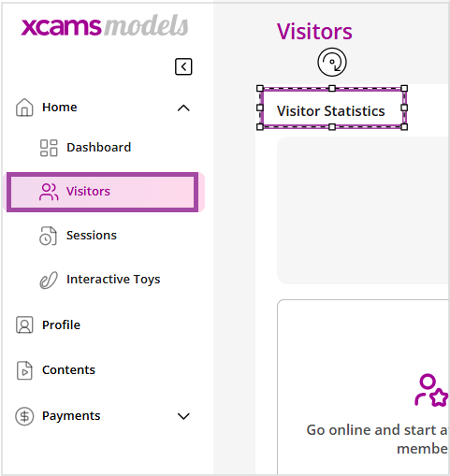Click the top-left selection resize handle
Image resolution: width=450 pixels, height=476 pixels.
(260, 89)
